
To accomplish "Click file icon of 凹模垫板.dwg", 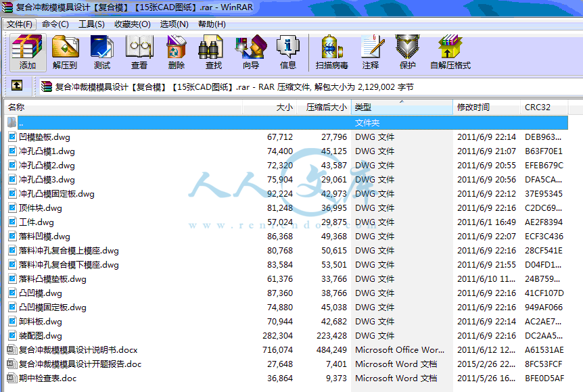I will (12, 137).
